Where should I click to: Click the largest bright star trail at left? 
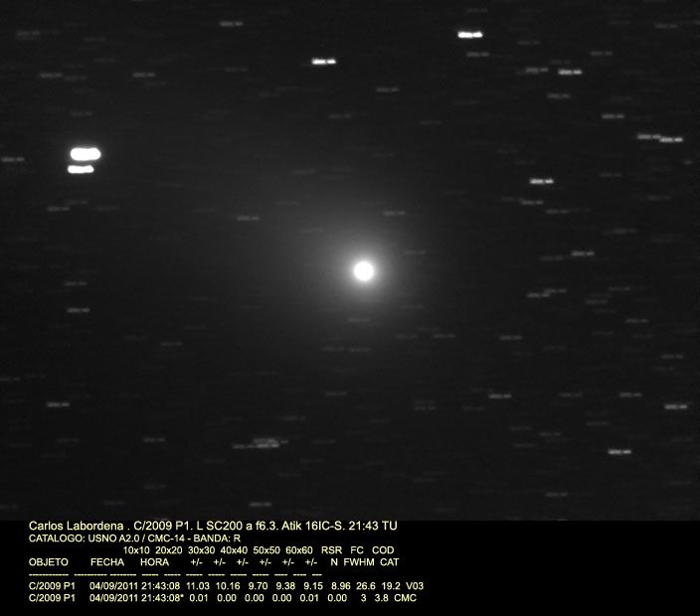86,154
